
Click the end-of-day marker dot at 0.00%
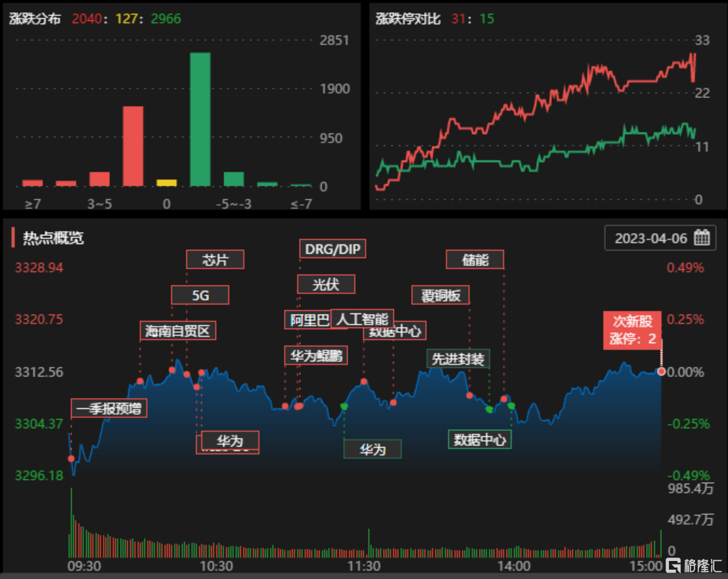click(x=661, y=371)
